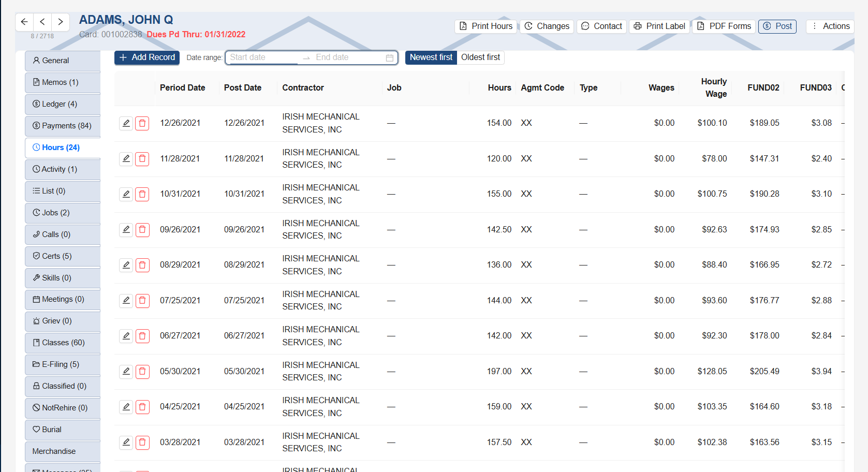Viewport: 868px width, 472px height.
Task: Click the Post button
Action: pos(777,26)
